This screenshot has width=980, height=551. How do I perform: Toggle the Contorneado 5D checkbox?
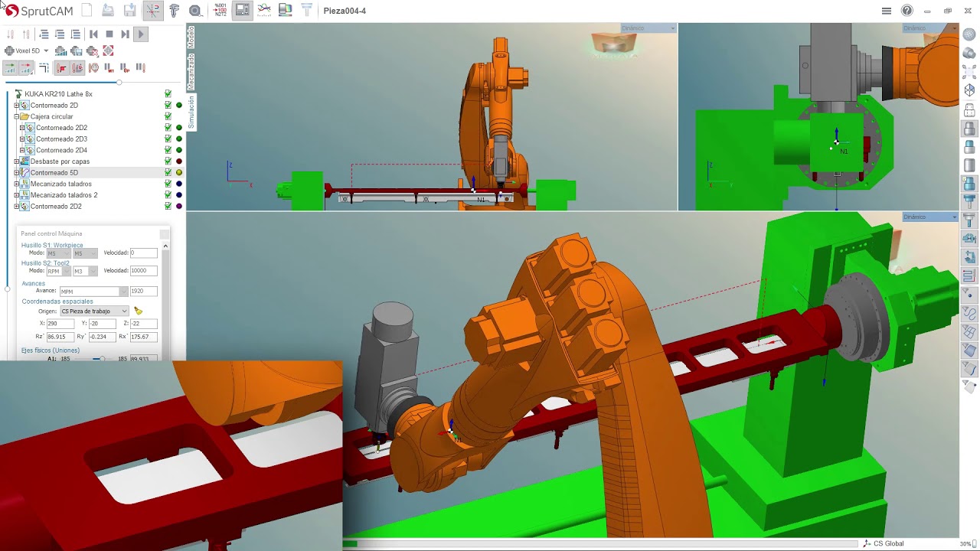(x=168, y=173)
